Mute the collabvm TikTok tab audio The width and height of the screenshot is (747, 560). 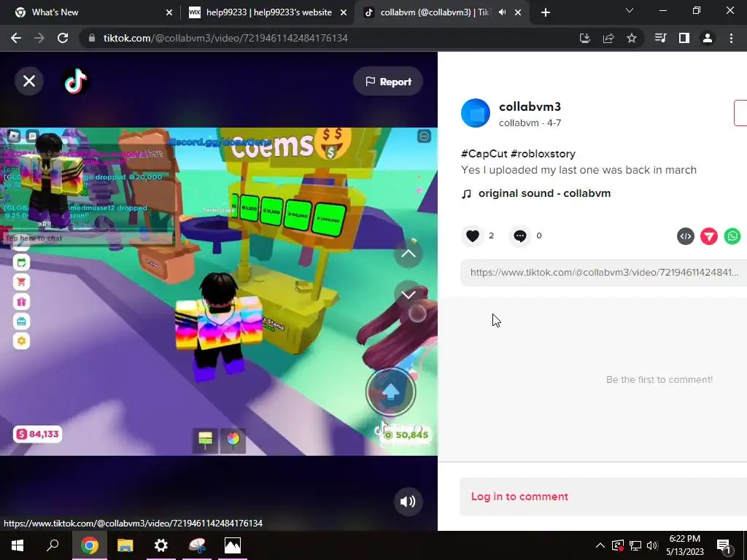502,12
